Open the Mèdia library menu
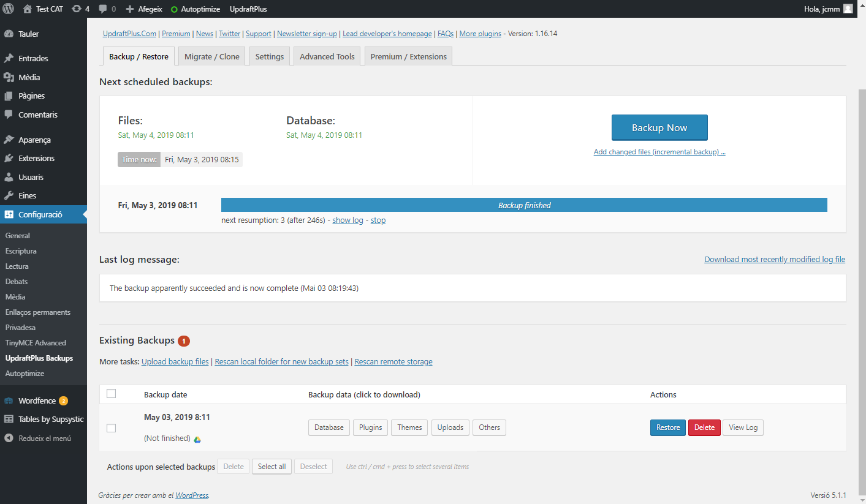Viewport: 866px width, 504px height. [44, 77]
